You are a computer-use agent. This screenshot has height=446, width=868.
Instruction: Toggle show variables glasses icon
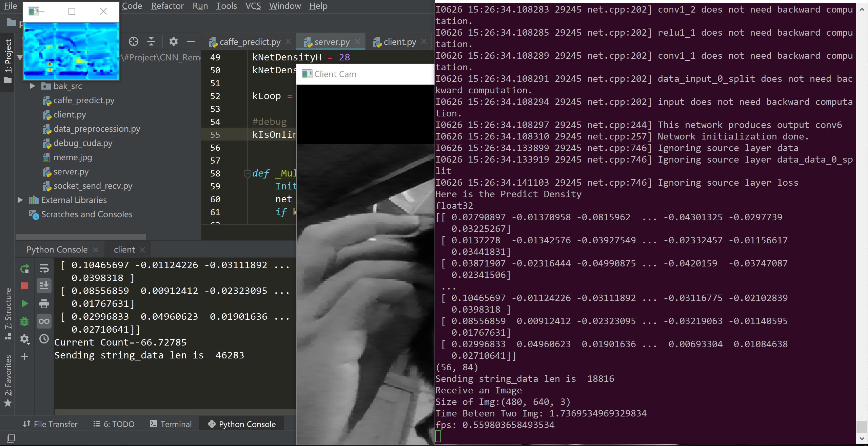(44, 321)
